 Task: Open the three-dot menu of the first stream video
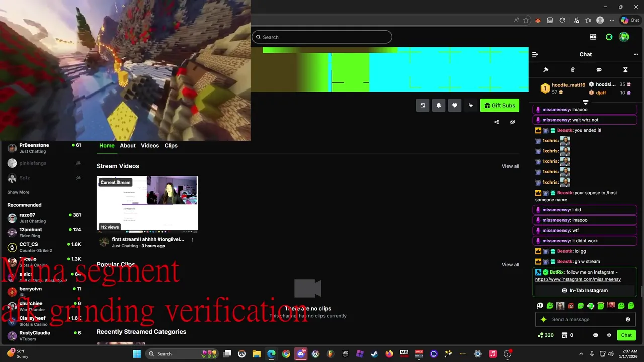click(x=192, y=240)
